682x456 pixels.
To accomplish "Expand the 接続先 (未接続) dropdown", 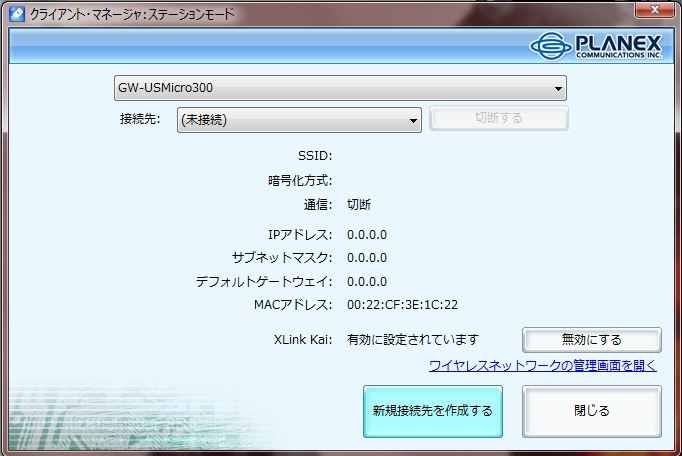I will click(x=299, y=120).
